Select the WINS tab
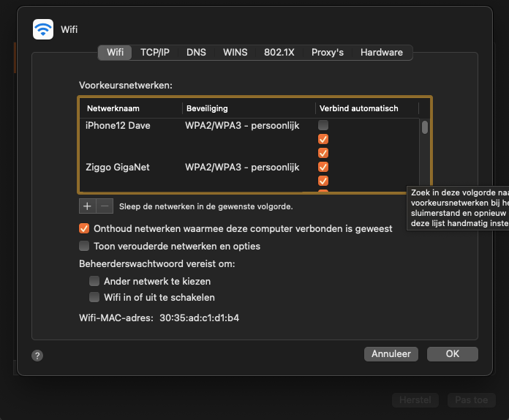The image size is (509, 420). tap(235, 53)
